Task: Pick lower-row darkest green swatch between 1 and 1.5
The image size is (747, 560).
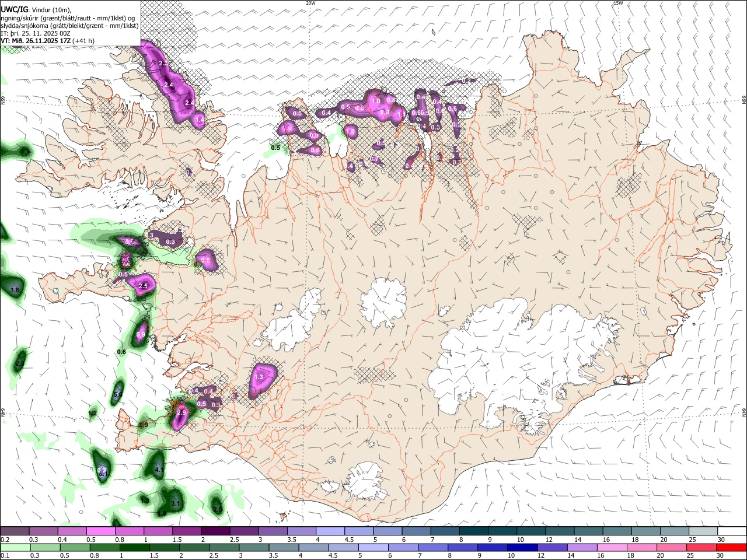Action: point(135,547)
